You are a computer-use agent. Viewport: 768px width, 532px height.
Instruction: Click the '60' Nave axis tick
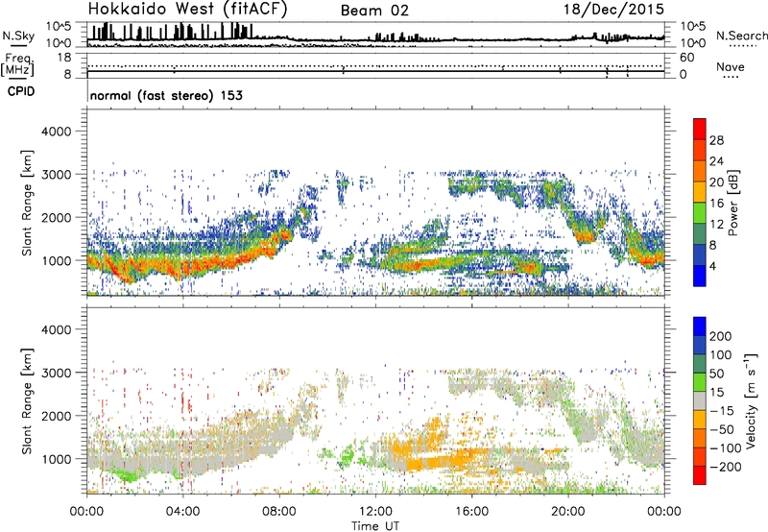686,58
